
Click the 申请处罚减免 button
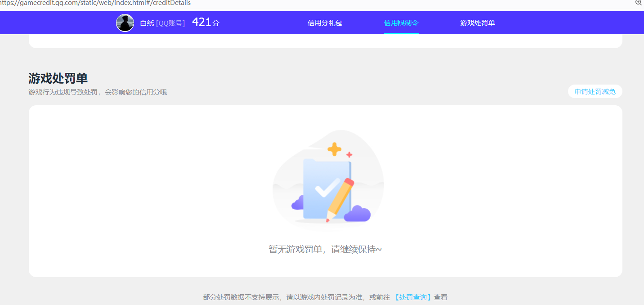tap(595, 91)
